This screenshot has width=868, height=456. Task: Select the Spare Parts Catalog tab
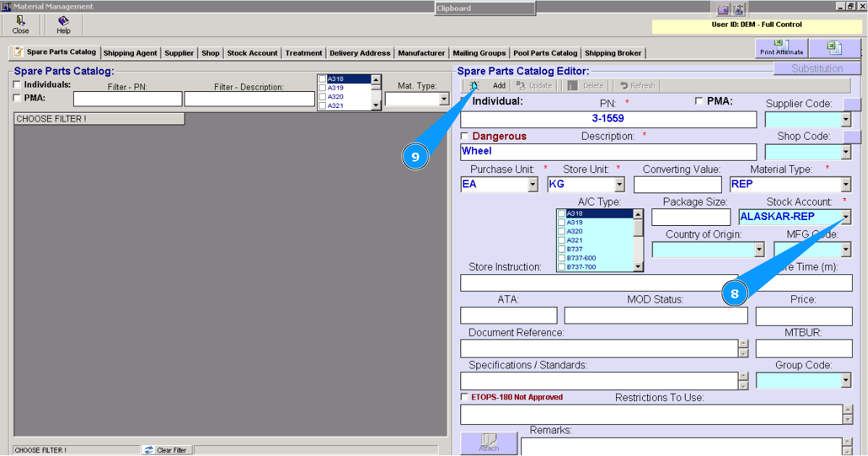55,52
